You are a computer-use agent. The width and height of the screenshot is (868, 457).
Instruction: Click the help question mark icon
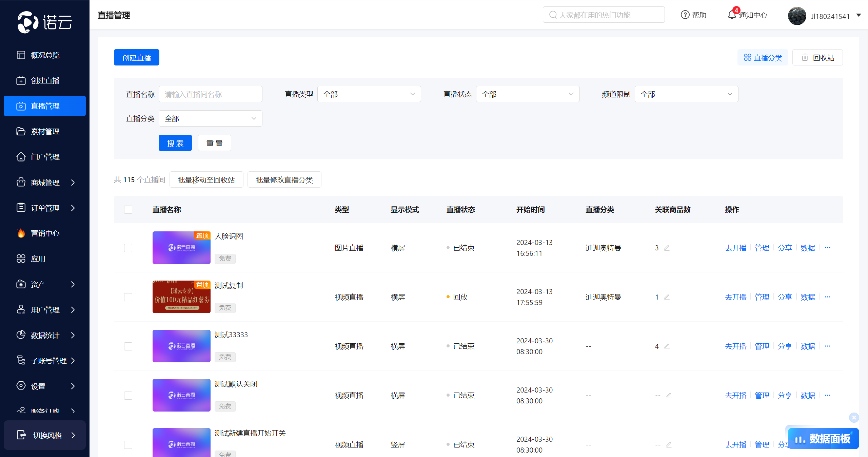click(x=685, y=15)
